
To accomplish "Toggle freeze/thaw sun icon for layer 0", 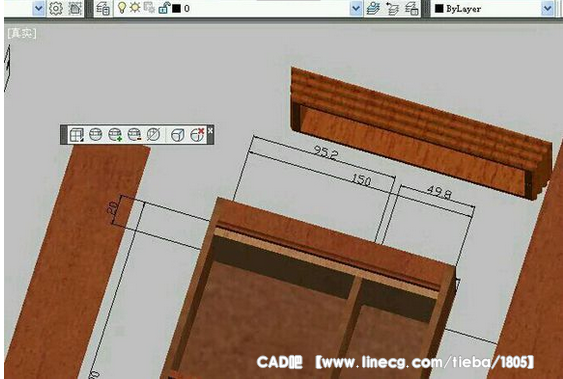I will 135,8.
